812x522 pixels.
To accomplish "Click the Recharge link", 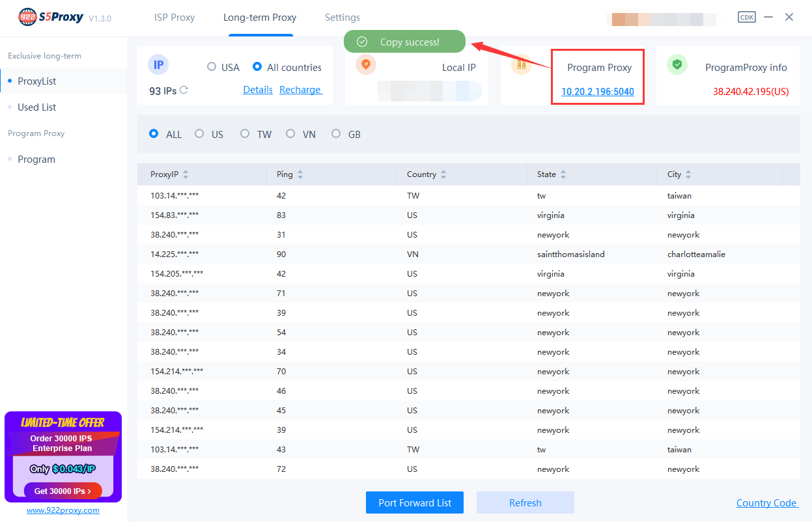I will 301,90.
